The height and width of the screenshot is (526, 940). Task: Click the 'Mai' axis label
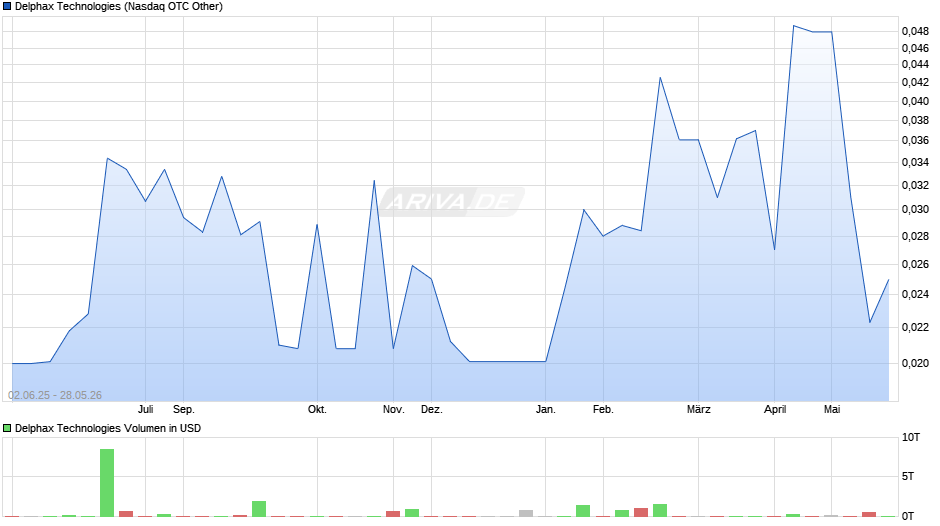click(x=831, y=409)
